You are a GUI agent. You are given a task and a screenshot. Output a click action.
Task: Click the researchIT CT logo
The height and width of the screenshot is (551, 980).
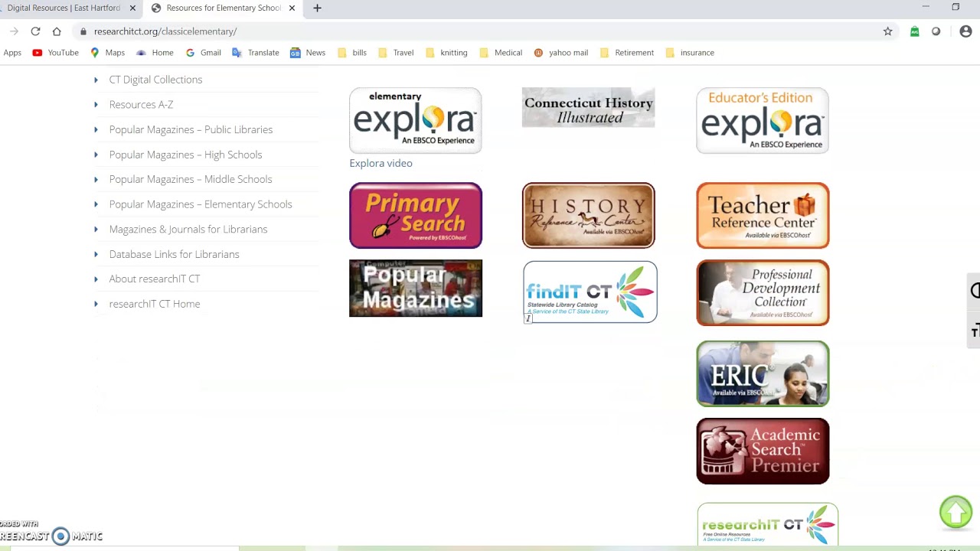point(768,524)
